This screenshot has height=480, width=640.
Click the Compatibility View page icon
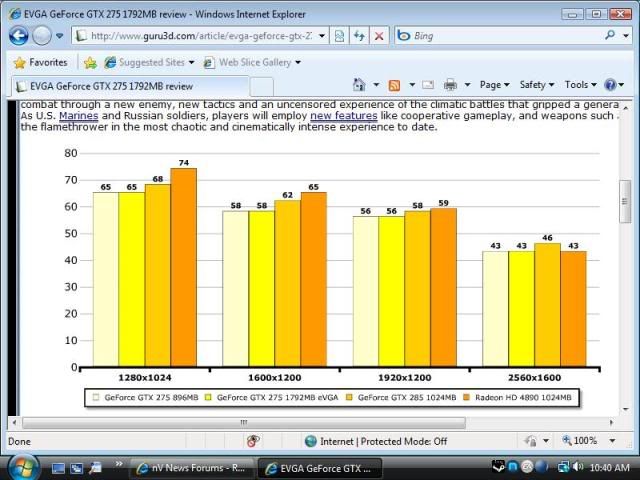click(339, 36)
